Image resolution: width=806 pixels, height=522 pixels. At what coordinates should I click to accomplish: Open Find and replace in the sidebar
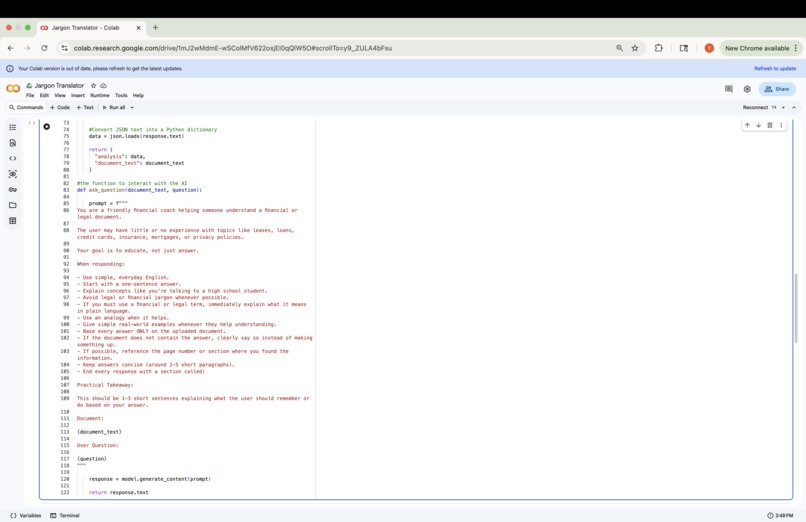coord(13,143)
